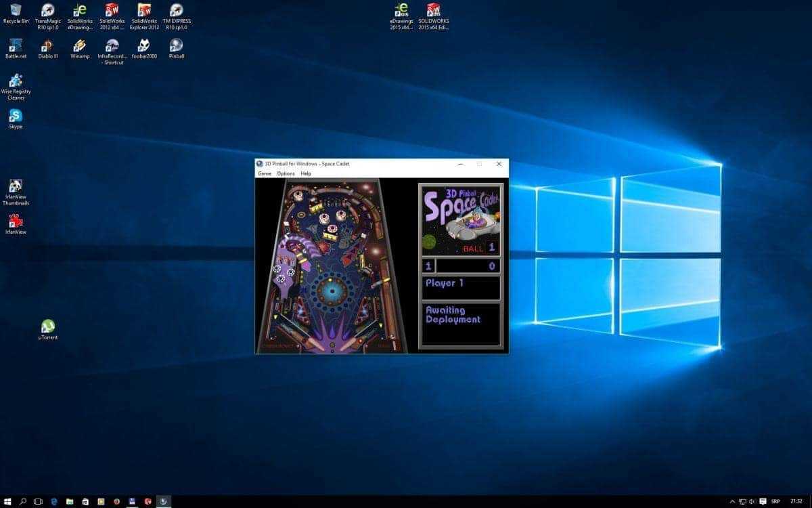812x508 pixels.
Task: Launch SOLIDWORKS 2015 x64 Edition shortcut
Action: (434, 17)
